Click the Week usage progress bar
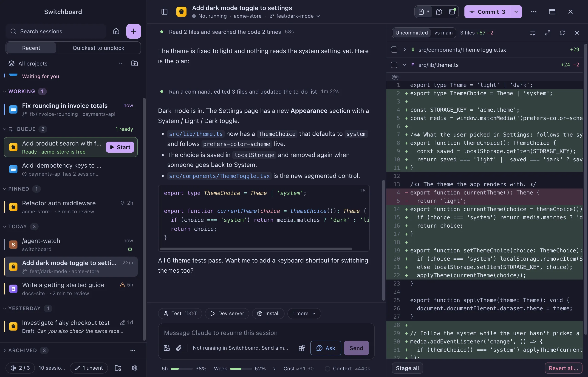 pyautogui.click(x=241, y=369)
